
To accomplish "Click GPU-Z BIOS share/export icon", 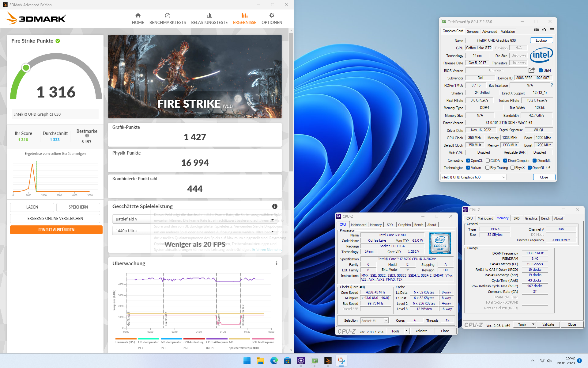I will [532, 70].
